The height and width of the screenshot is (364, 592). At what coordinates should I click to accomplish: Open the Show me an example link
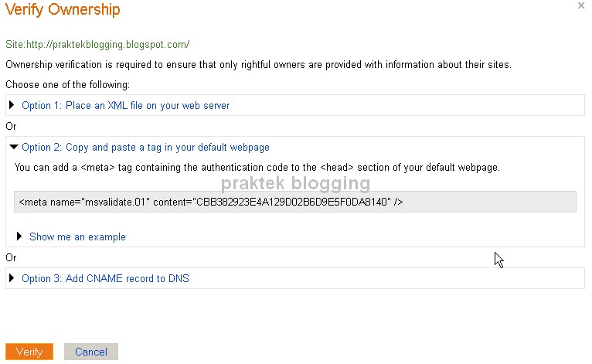click(77, 236)
